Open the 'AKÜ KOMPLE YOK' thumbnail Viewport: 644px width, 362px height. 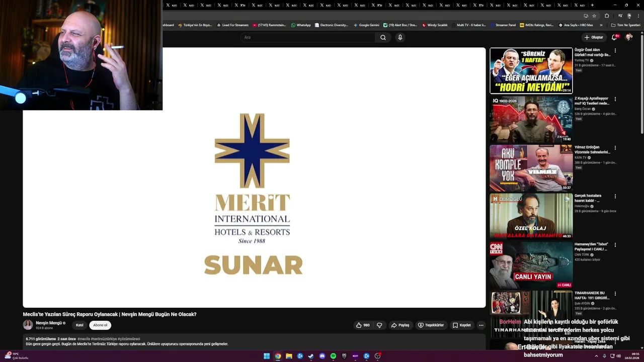[x=531, y=168]
